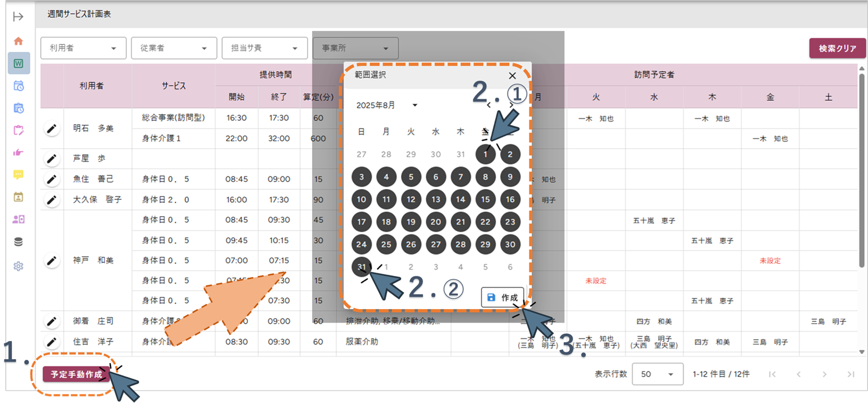
Task: Choose day 21 in the range calendar
Action: [461, 222]
